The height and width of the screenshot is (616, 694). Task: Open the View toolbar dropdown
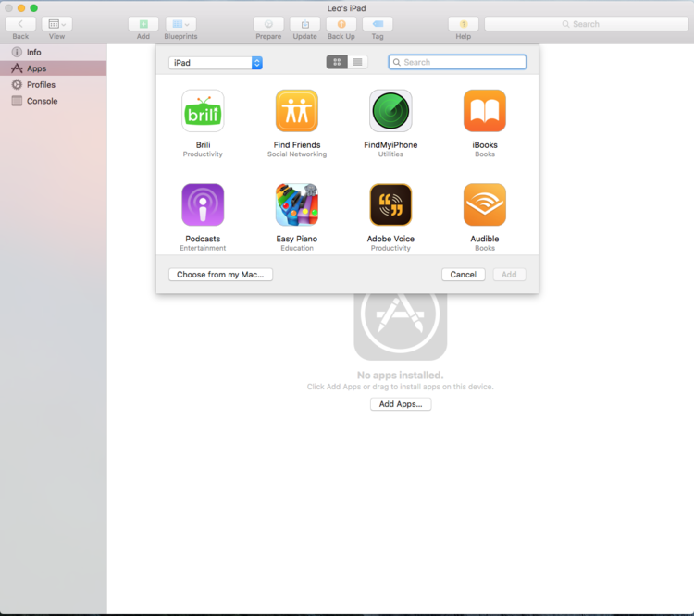click(x=56, y=24)
